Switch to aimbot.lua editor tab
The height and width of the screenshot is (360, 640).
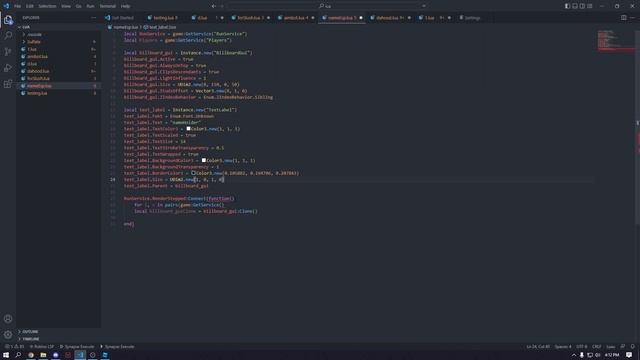[x=296, y=18]
